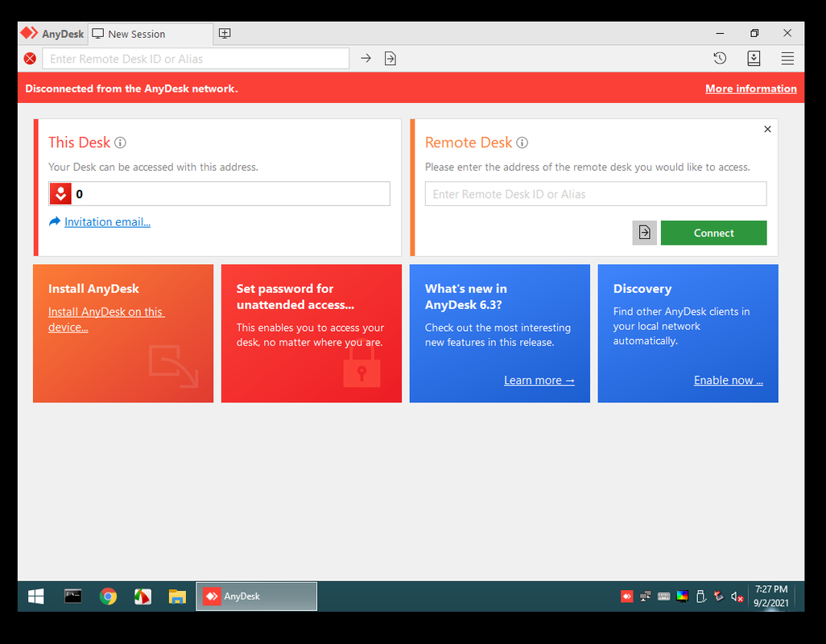Open Command Prompt from the taskbar
Image resolution: width=826 pixels, height=644 pixels.
(72, 597)
